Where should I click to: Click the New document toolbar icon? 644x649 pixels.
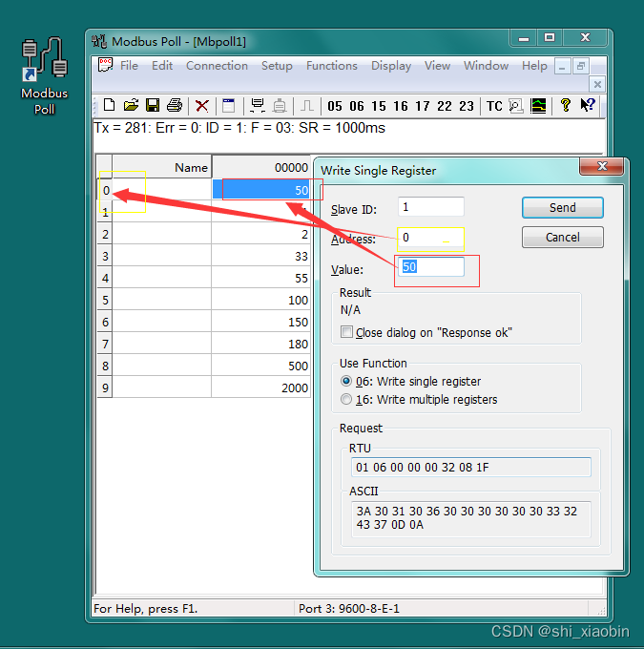pos(109,105)
